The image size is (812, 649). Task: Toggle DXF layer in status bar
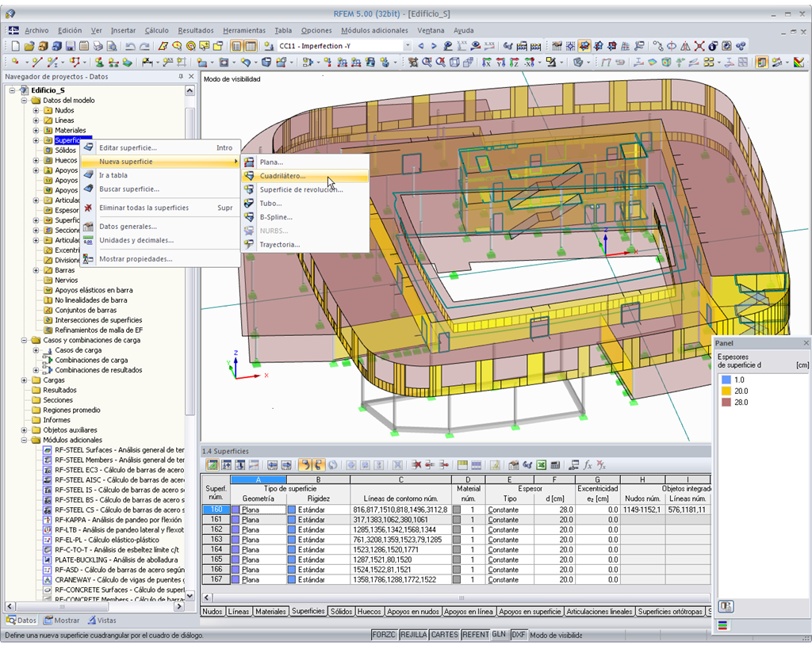[x=519, y=635]
